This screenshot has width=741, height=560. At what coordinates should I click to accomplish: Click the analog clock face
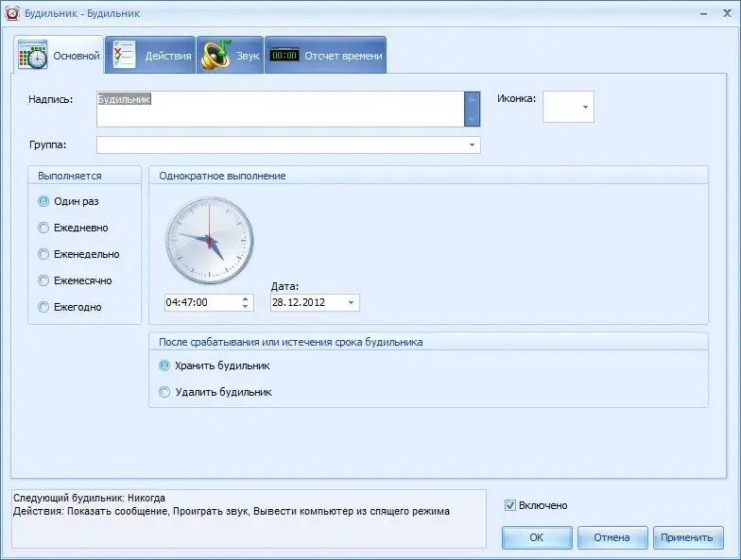210,241
